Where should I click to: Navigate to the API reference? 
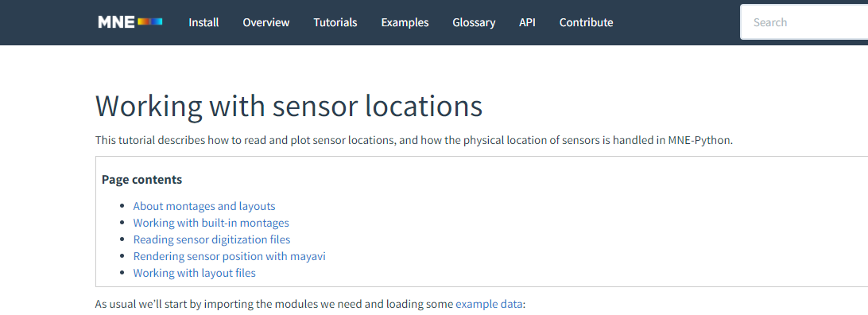pos(528,23)
